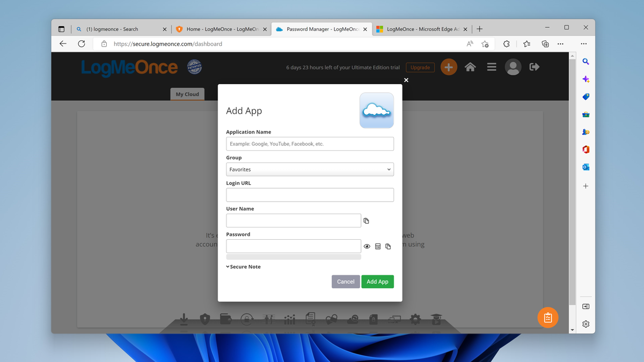Viewport: 644px width, 362px height.
Task: Expand the Secure Note section
Action: pyautogui.click(x=243, y=267)
